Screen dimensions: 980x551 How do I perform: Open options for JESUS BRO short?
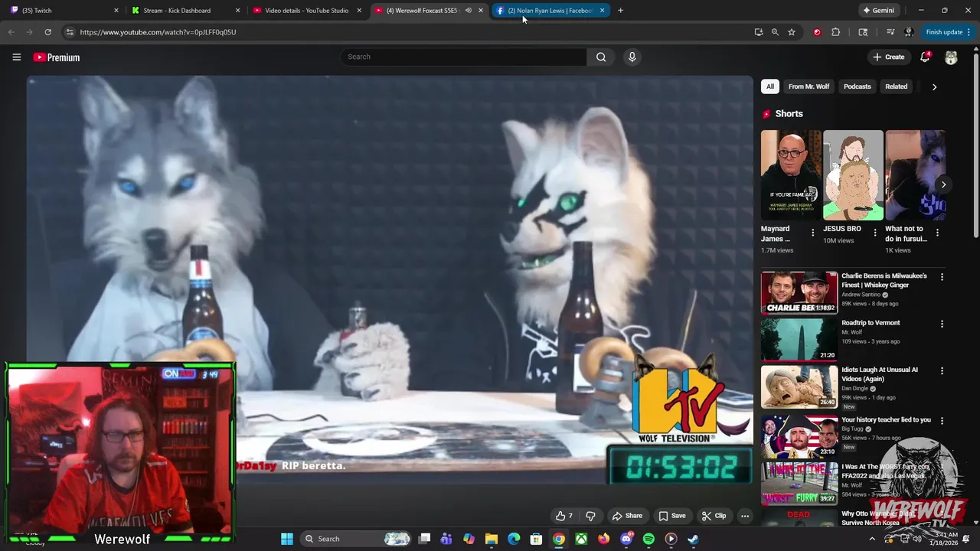click(876, 233)
